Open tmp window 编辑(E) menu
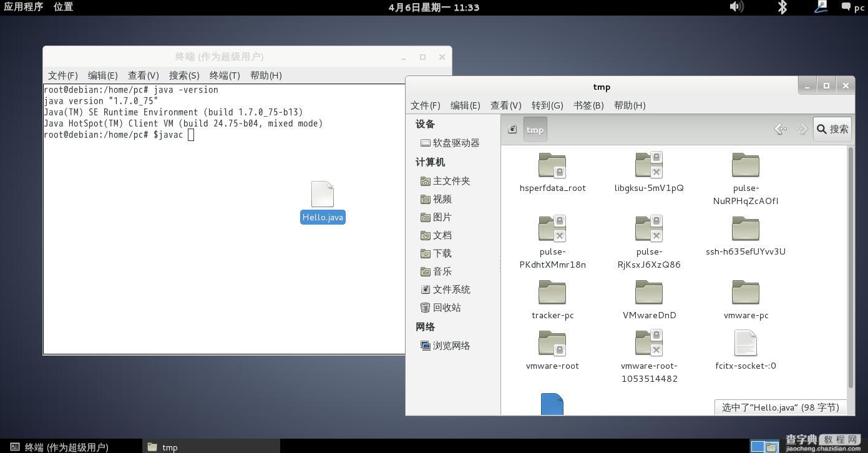The width and height of the screenshot is (868, 453). pos(466,105)
